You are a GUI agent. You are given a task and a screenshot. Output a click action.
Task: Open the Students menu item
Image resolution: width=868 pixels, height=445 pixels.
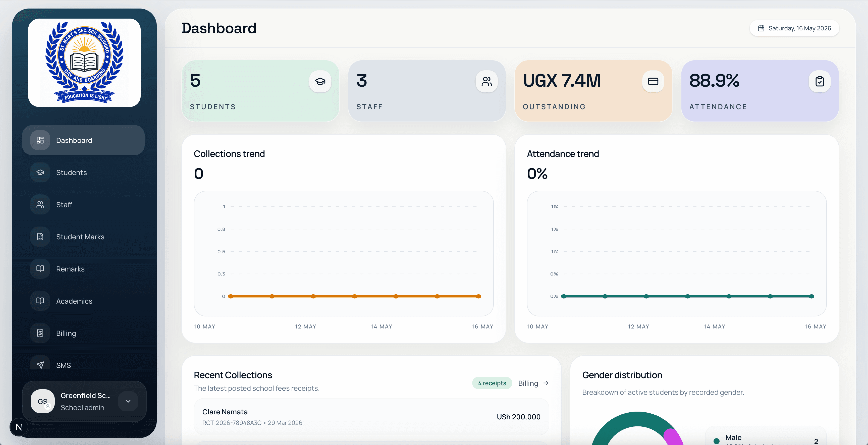click(83, 173)
